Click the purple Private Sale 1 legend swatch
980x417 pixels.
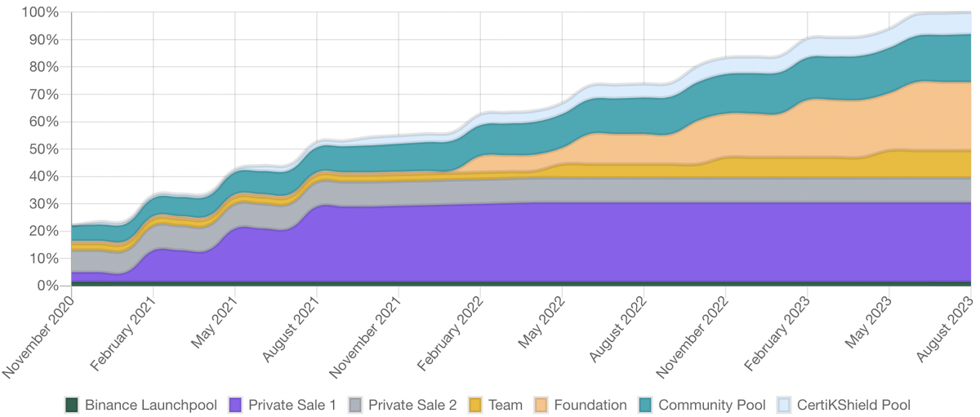point(236,405)
